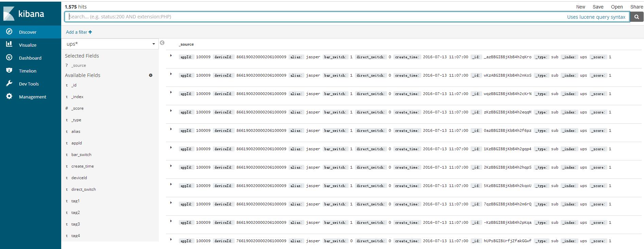Click New in the top menu
This screenshot has width=644, height=249.
click(x=581, y=7)
